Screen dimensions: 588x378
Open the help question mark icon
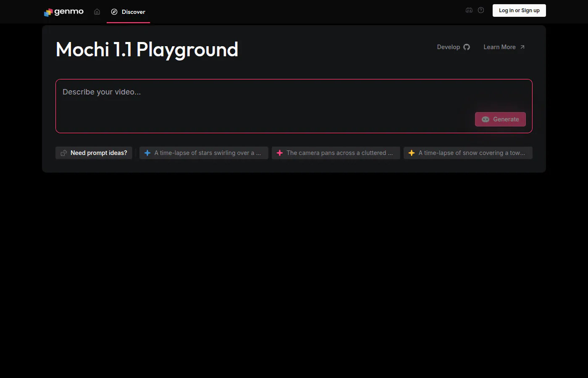click(481, 10)
